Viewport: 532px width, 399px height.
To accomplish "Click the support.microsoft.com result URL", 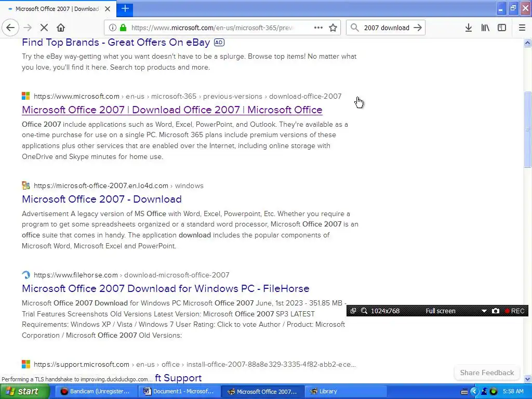I will pyautogui.click(x=195, y=364).
